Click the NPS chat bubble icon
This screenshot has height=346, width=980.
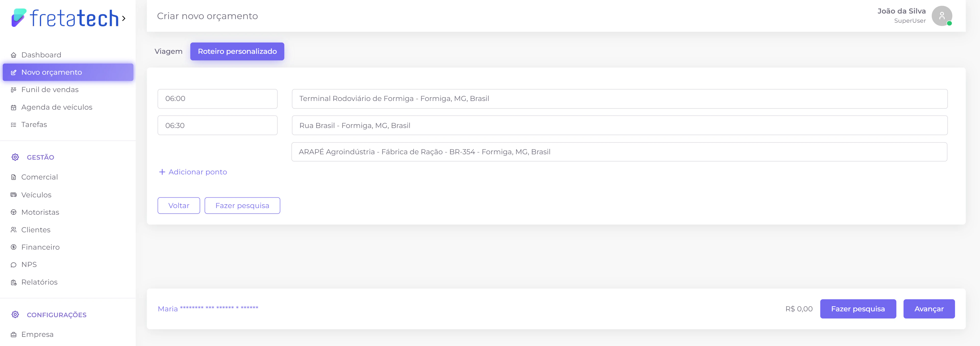14,265
